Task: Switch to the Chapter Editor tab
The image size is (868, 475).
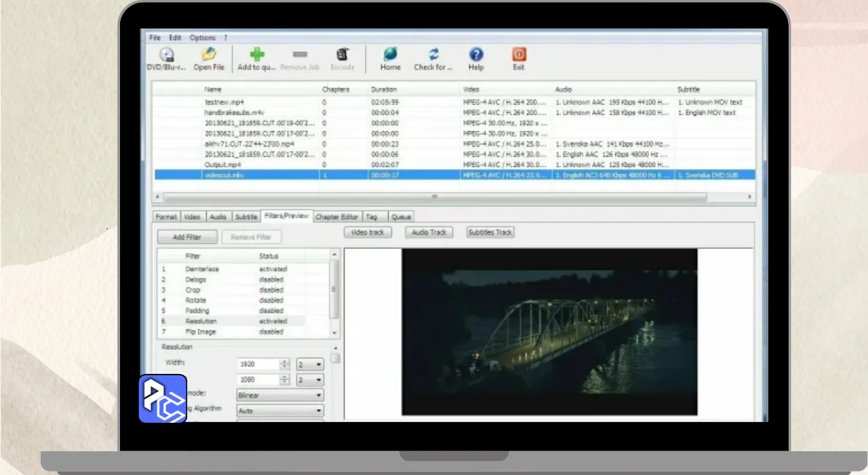Action: tap(337, 217)
